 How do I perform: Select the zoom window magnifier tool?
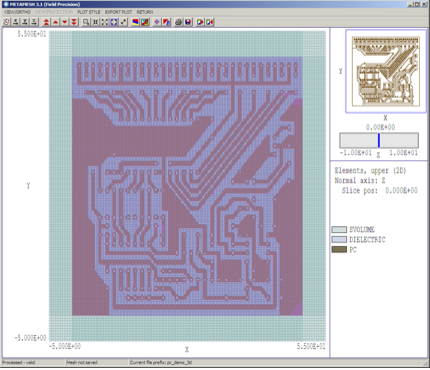tap(86, 22)
